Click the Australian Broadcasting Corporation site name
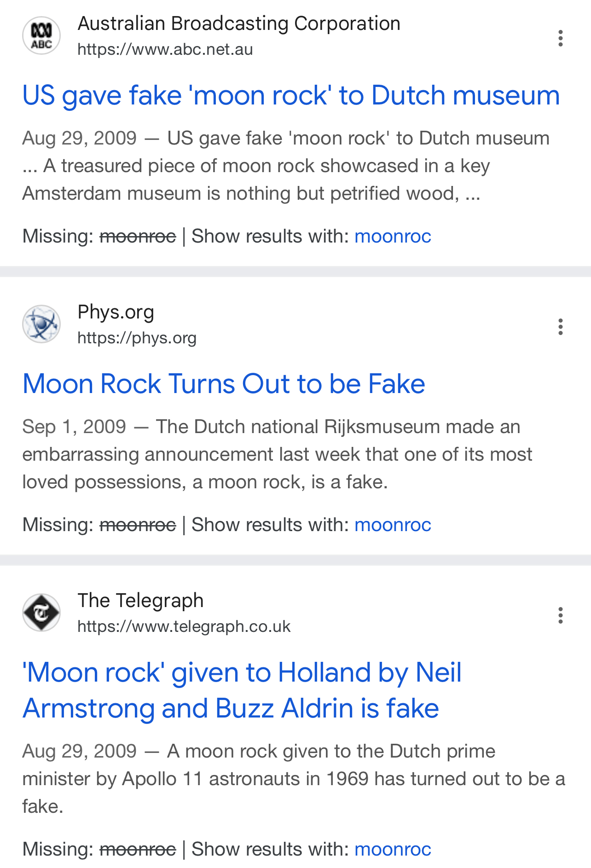The height and width of the screenshot is (868, 591). (x=239, y=23)
